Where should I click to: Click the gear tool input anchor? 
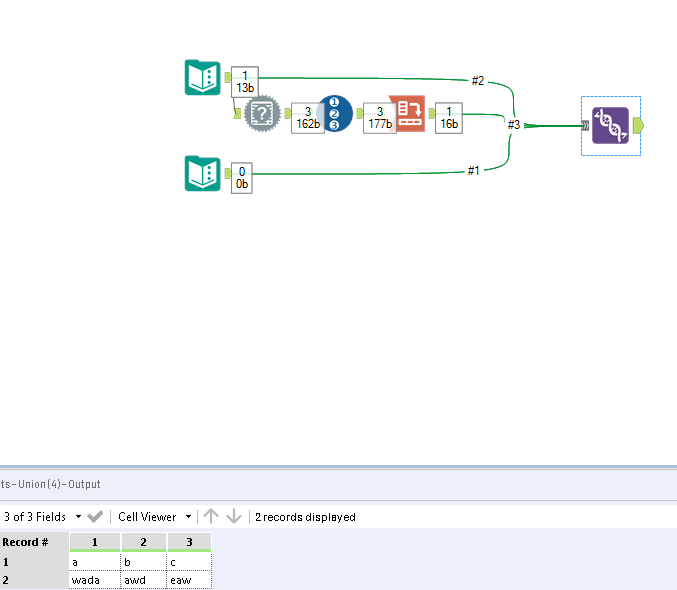pos(237,114)
